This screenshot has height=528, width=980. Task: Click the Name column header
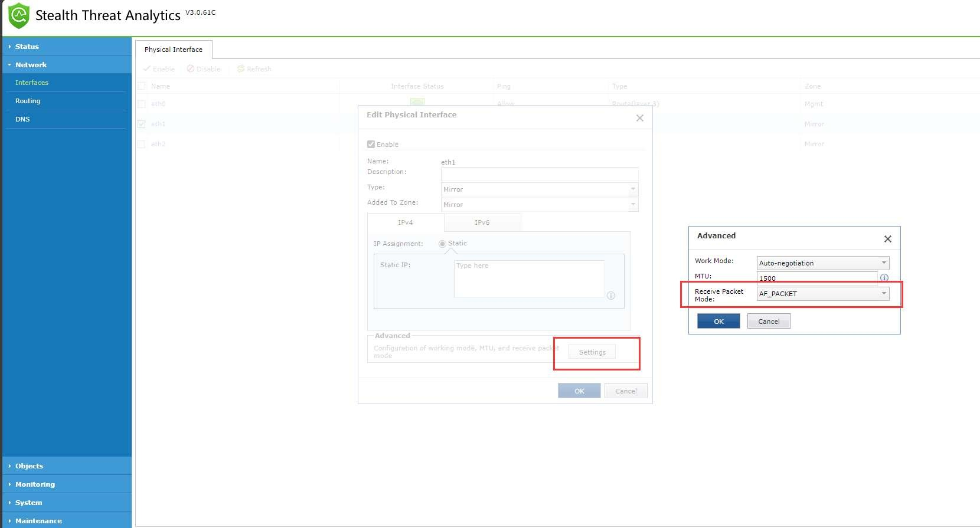(x=161, y=86)
